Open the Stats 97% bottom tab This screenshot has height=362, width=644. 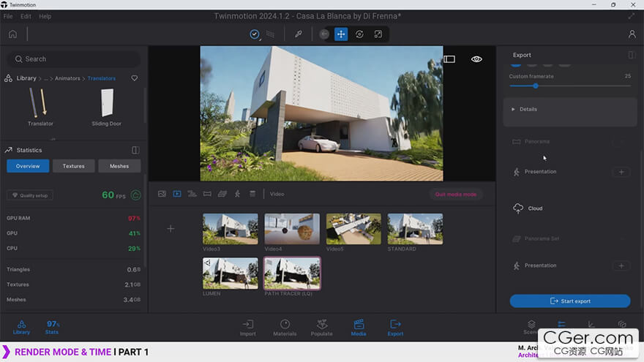click(52, 328)
